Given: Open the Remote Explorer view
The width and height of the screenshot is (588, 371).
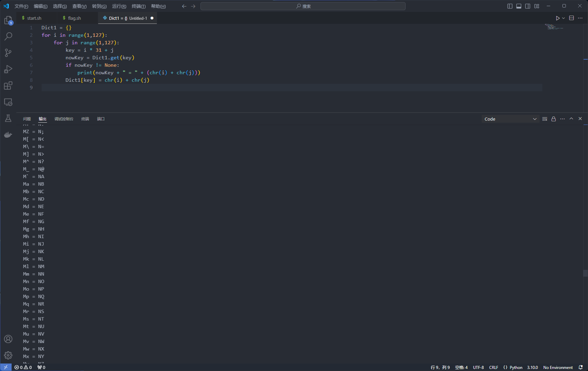Looking at the screenshot, I should 8,102.
